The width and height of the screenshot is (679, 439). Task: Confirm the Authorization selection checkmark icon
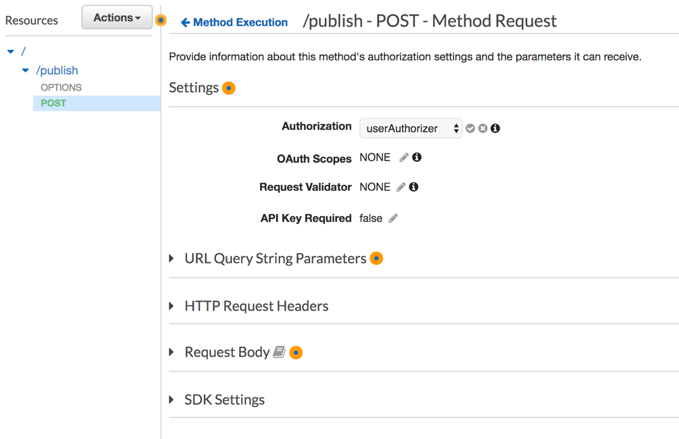[471, 129]
